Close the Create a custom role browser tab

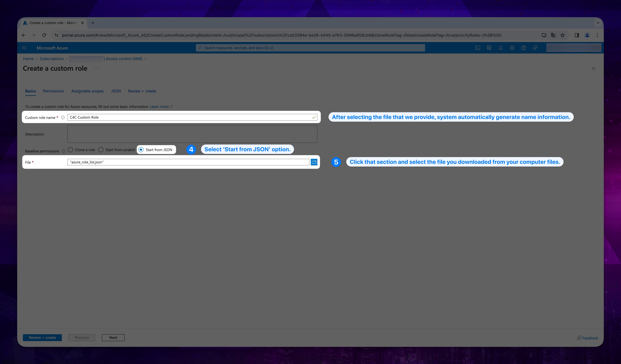coord(82,23)
